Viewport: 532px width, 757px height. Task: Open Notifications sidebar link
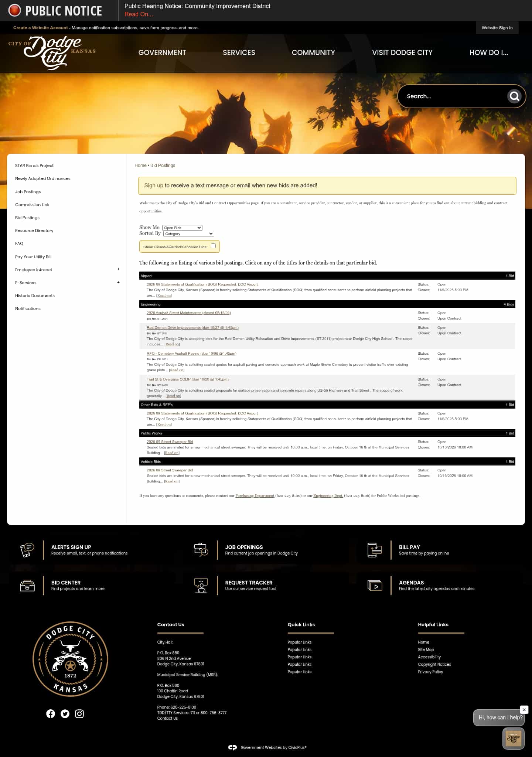28,308
